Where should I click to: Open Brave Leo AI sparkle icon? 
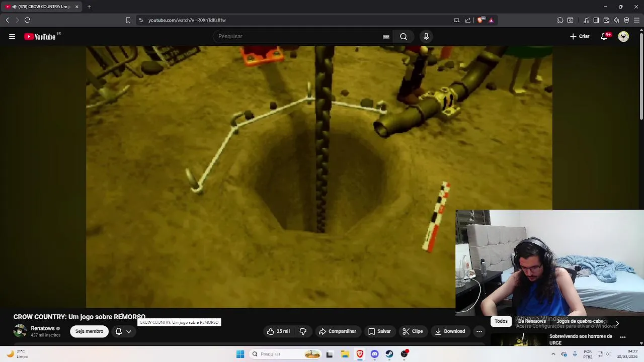tap(616, 20)
